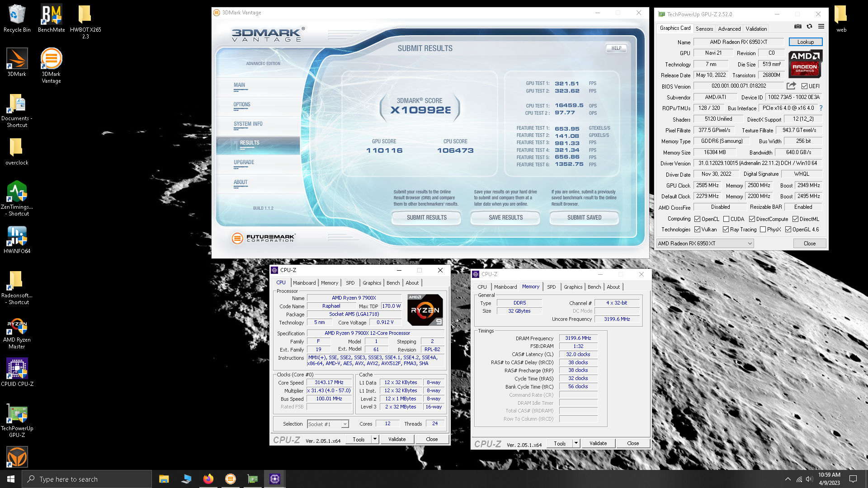Switch to the CPU-Z taskbar icon
The height and width of the screenshot is (488, 868).
(274, 479)
